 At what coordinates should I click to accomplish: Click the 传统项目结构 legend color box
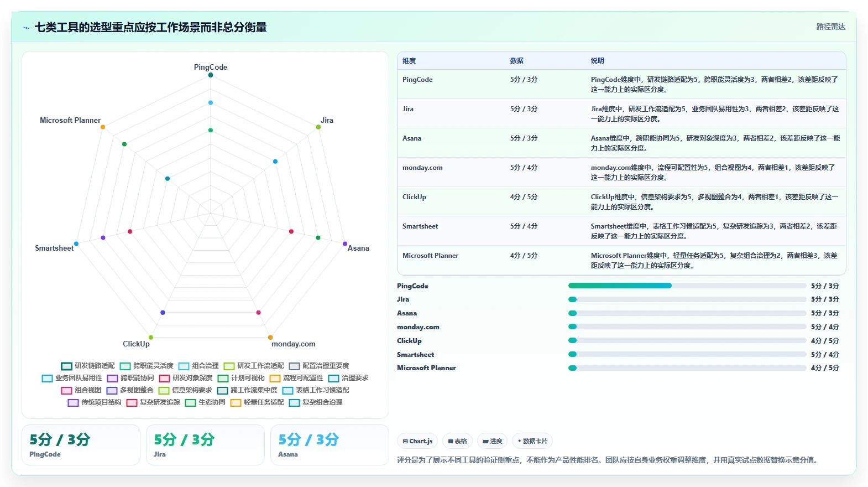point(73,402)
